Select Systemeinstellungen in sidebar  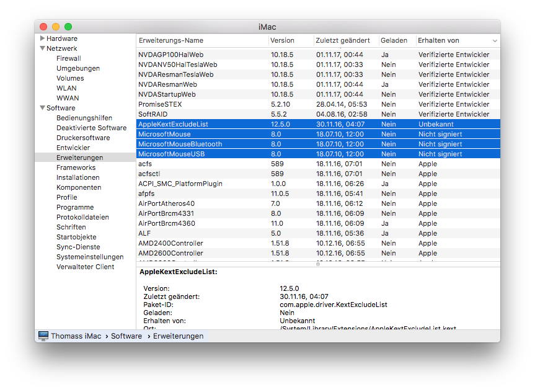(90, 256)
